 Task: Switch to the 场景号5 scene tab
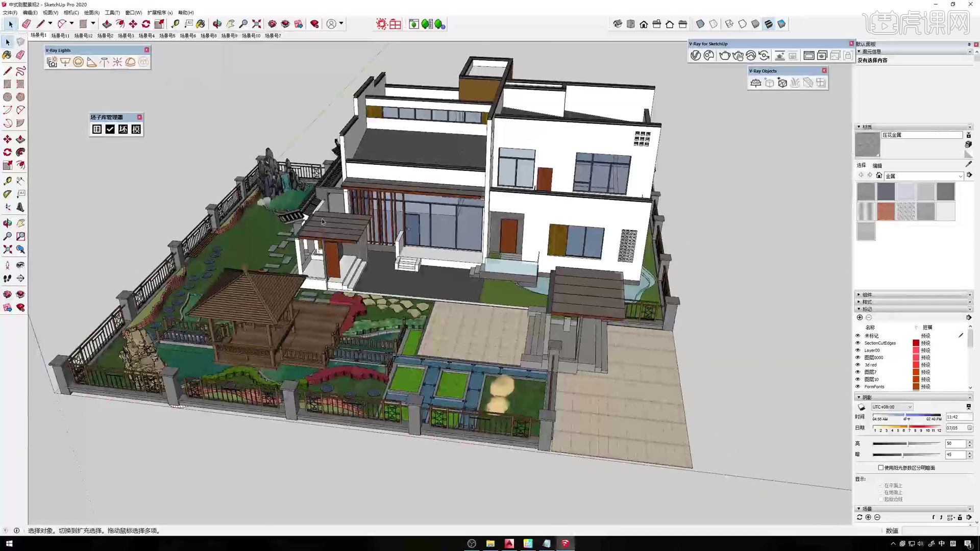[167, 36]
